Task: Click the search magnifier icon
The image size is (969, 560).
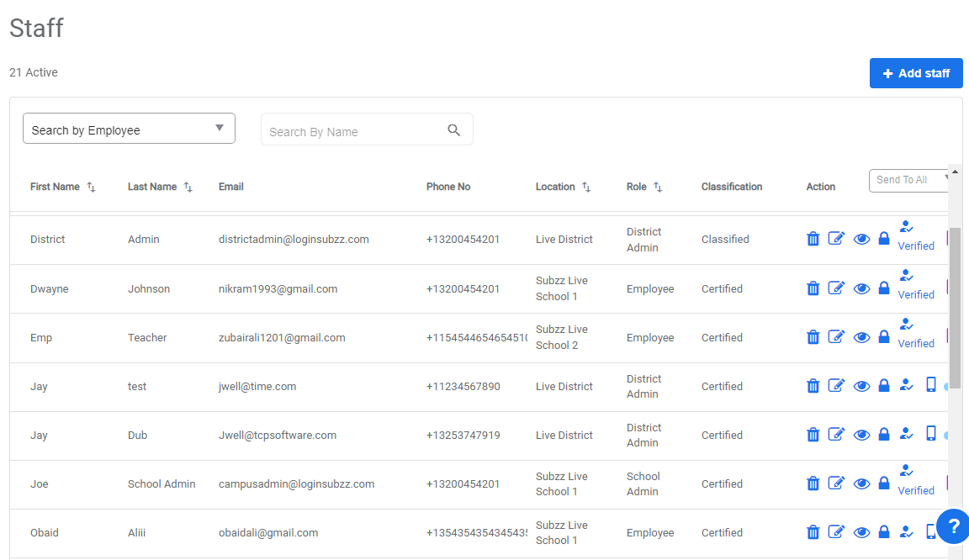Action: pos(454,129)
